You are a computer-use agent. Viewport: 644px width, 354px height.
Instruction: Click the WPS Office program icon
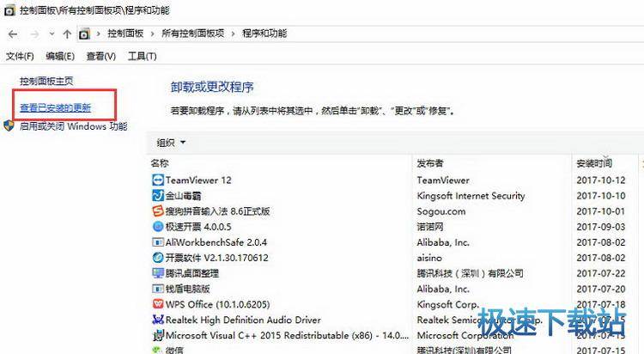point(158,304)
